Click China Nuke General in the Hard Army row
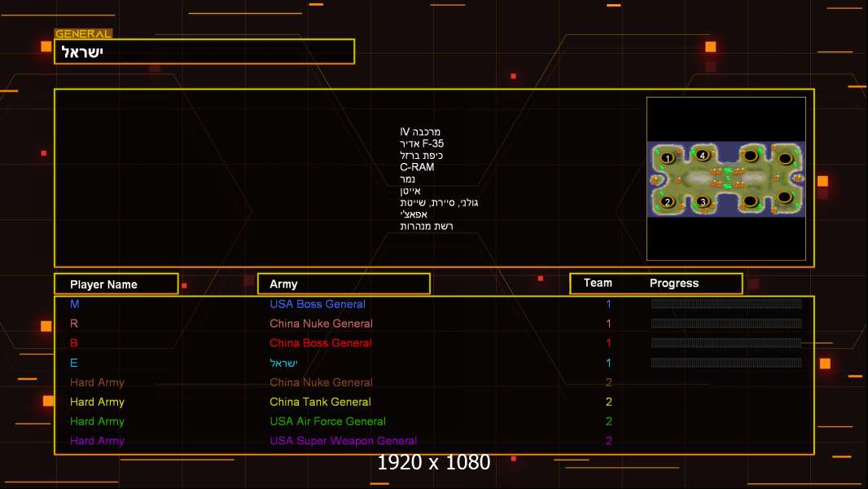 point(321,382)
